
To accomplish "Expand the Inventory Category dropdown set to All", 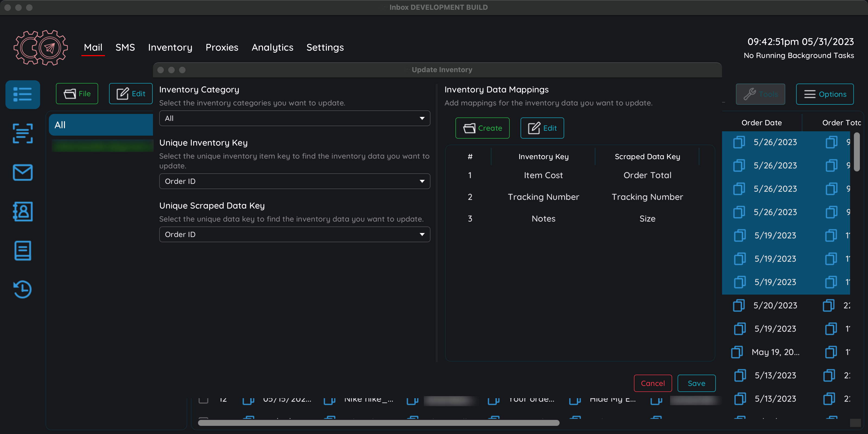I will coord(295,118).
